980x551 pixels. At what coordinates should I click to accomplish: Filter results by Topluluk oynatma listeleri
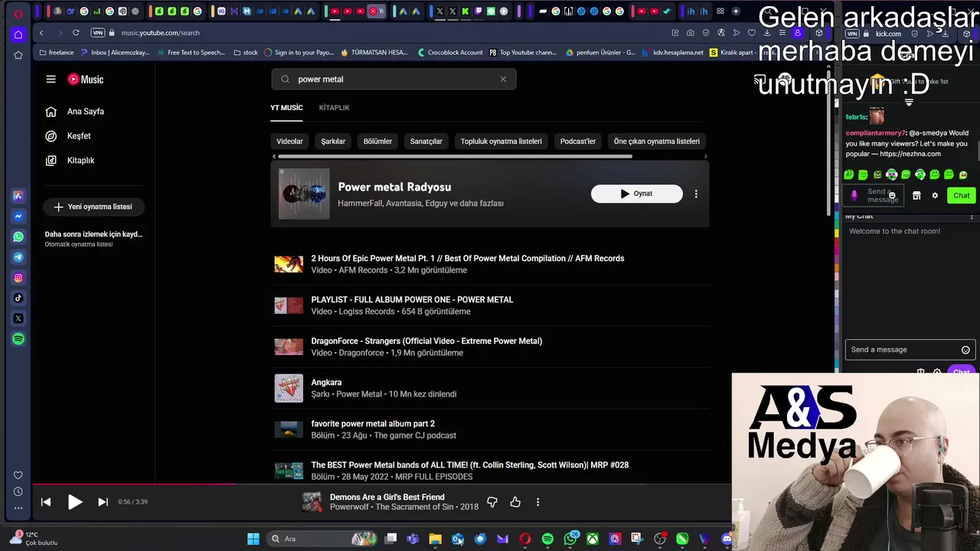pos(501,141)
